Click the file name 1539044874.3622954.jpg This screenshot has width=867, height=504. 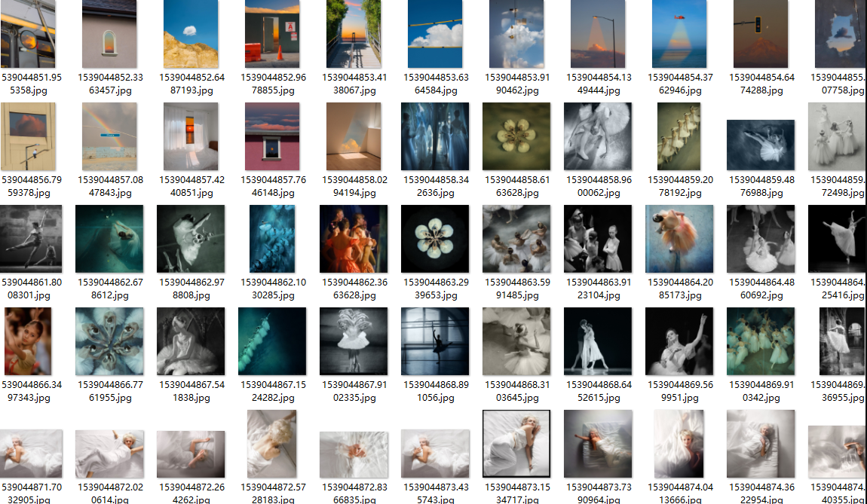(760, 493)
